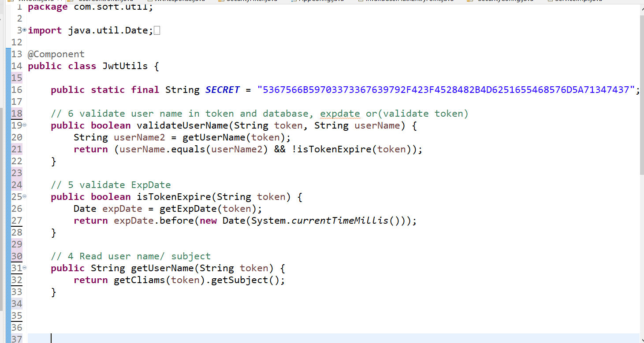Click the folded-imports placeholder box after Date;
Screen dimensions: 644x343
pos(157,31)
